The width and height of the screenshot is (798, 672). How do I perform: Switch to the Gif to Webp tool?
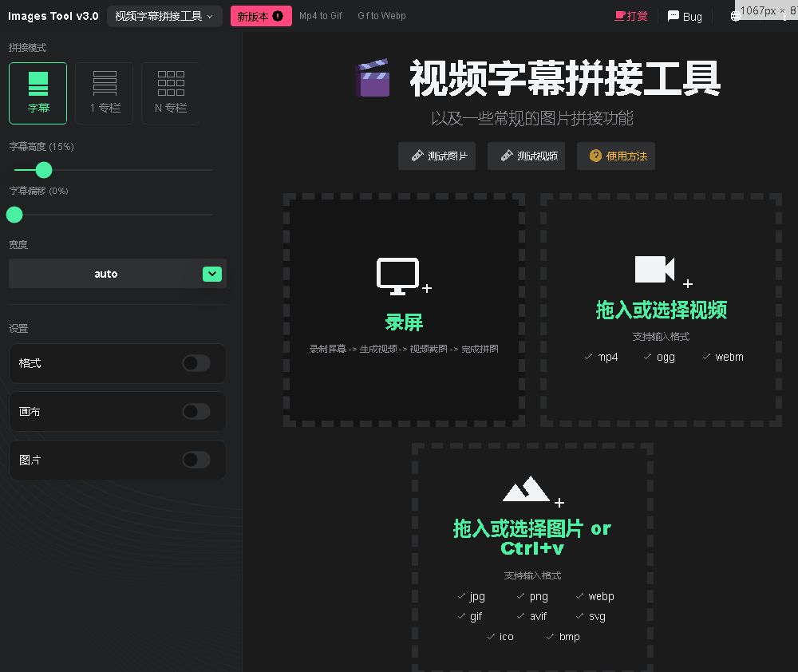coord(381,16)
